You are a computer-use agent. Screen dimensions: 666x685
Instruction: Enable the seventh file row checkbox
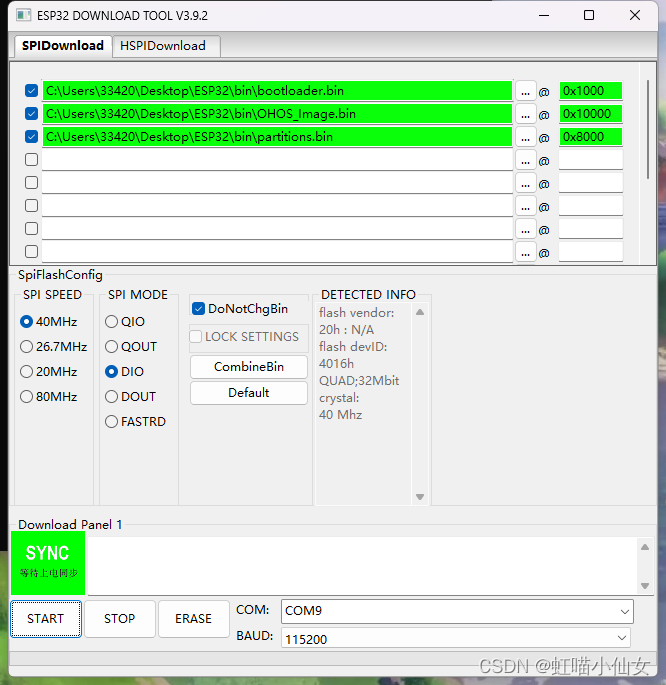31,228
